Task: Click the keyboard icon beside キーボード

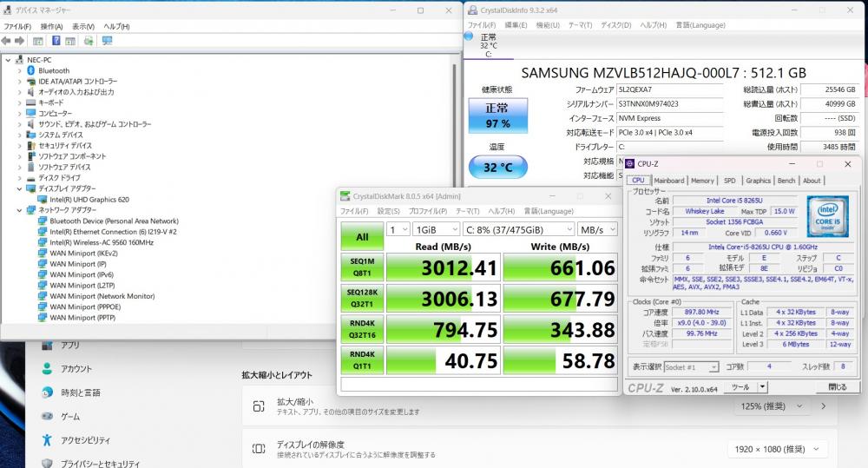Action: 31,102
